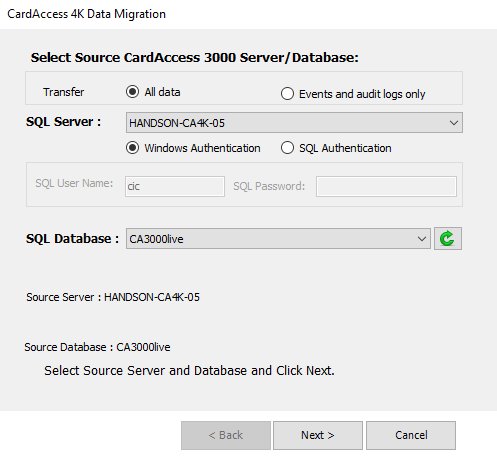Refresh the SQL database list
This screenshot has width=497, height=463.
pyautogui.click(x=448, y=239)
